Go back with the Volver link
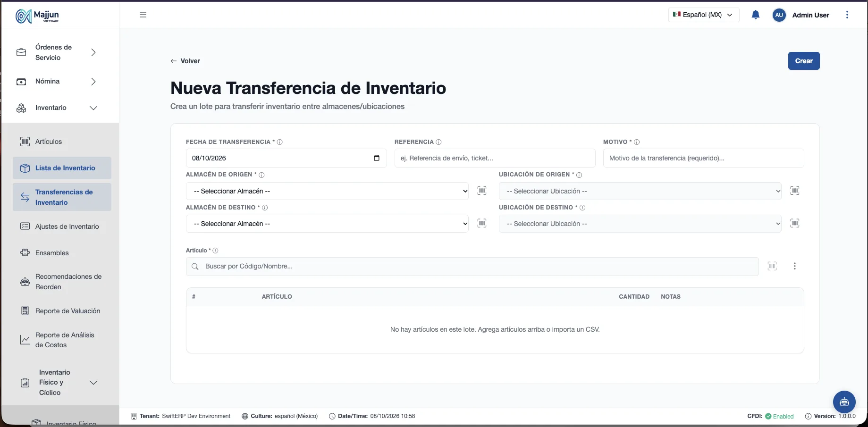The image size is (868, 427). [x=185, y=61]
